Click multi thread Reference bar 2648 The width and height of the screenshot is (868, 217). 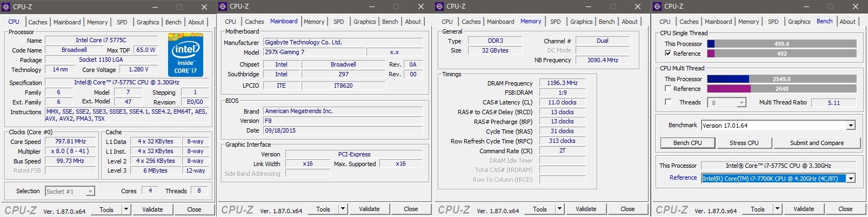[782, 89]
